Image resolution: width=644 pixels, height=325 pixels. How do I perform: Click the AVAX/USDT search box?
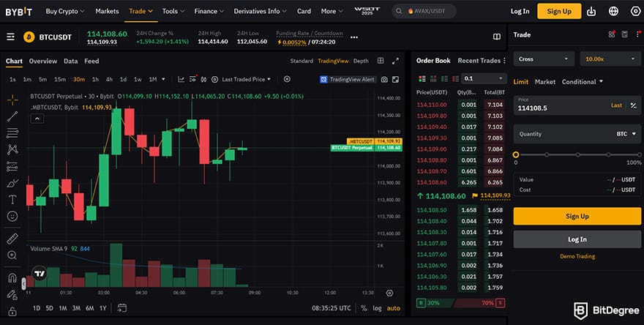424,12
